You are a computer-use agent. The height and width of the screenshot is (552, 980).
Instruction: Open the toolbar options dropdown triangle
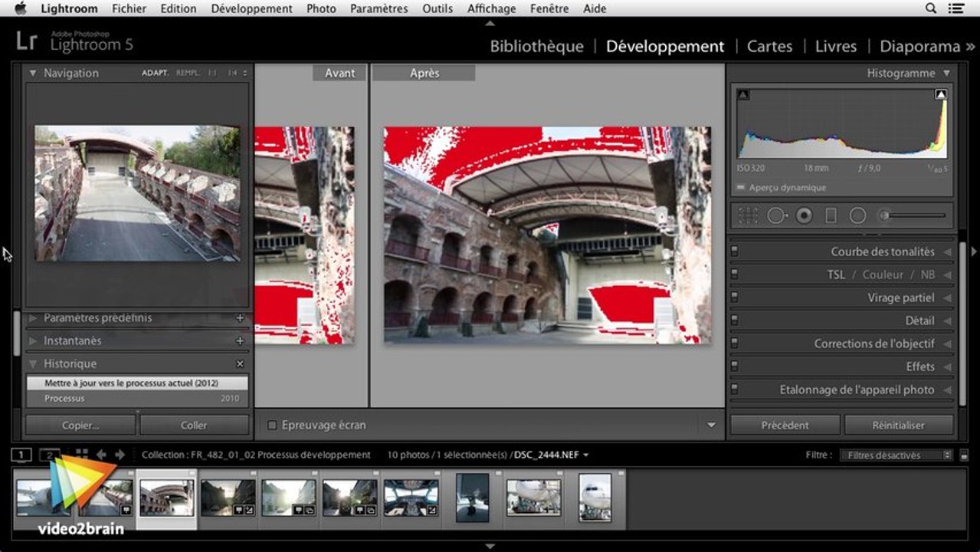pos(711,425)
